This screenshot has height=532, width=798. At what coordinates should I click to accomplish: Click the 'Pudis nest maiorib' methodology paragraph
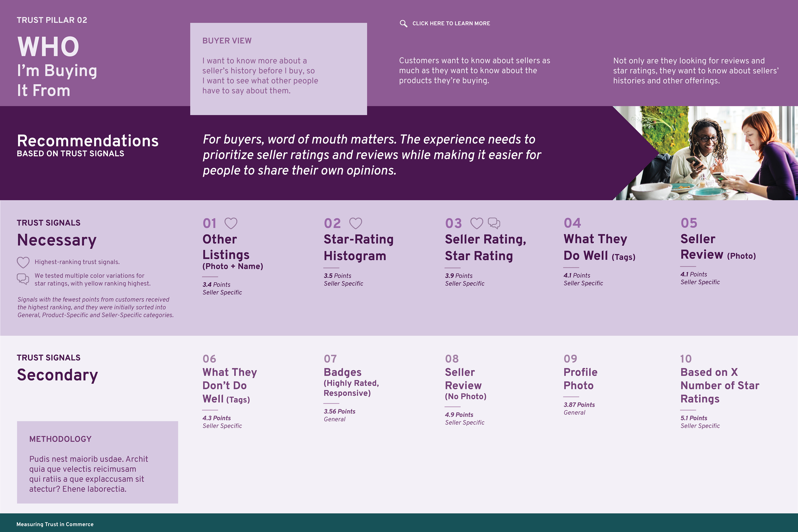tap(89, 474)
